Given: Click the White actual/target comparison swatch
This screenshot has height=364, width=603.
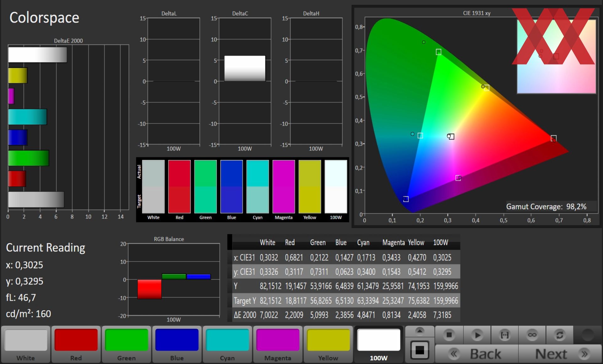Looking at the screenshot, I should coord(153,187).
